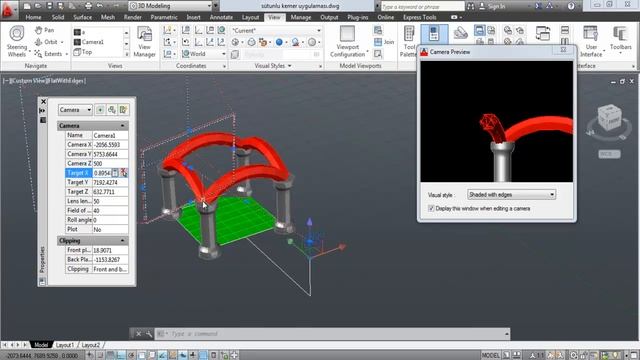
Task: Click the Sheet Set Manager ribbon icon
Action: click(461, 33)
